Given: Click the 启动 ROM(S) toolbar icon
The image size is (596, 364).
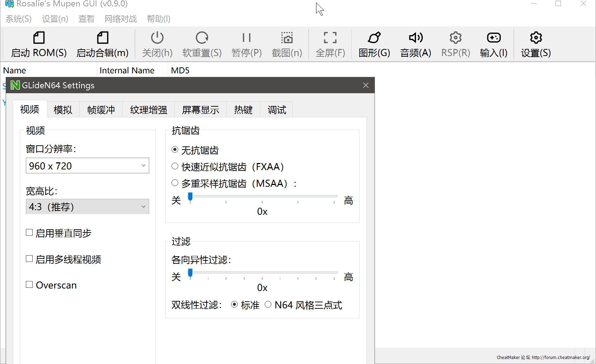Looking at the screenshot, I should click(39, 38).
